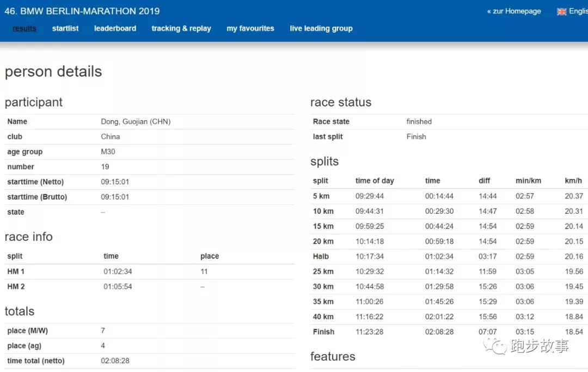Select the time total (netto) value
Viewport: 588px width, 372px height.
click(115, 361)
